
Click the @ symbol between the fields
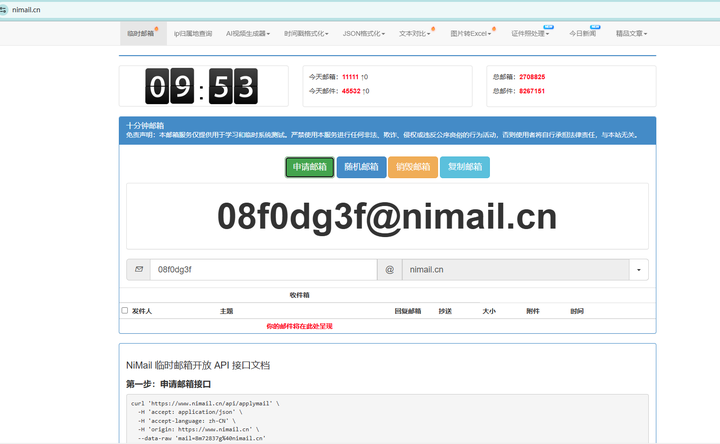[x=389, y=270]
